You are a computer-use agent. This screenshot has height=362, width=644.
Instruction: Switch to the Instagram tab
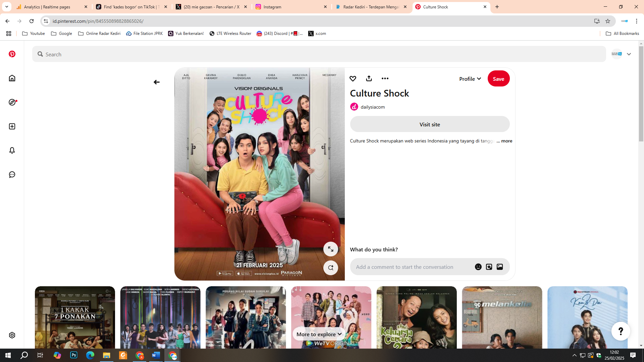point(292,7)
